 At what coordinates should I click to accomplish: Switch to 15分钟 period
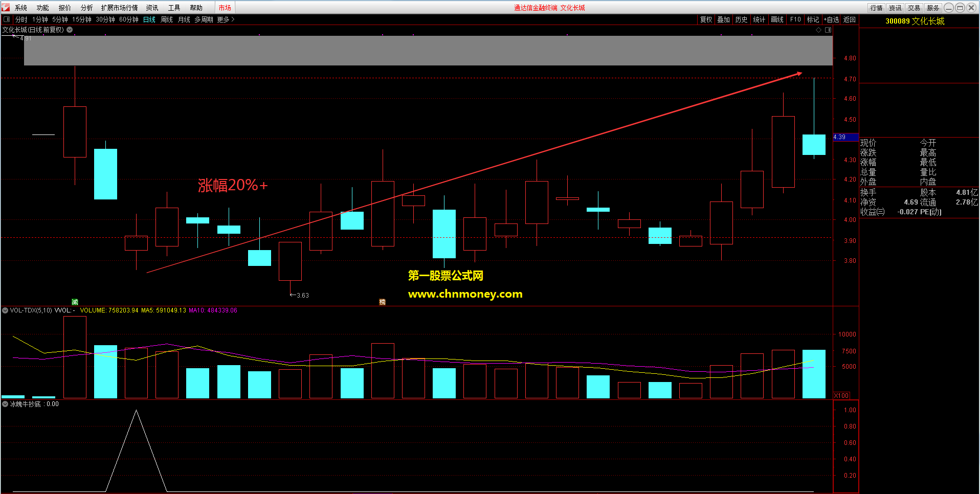tap(82, 19)
